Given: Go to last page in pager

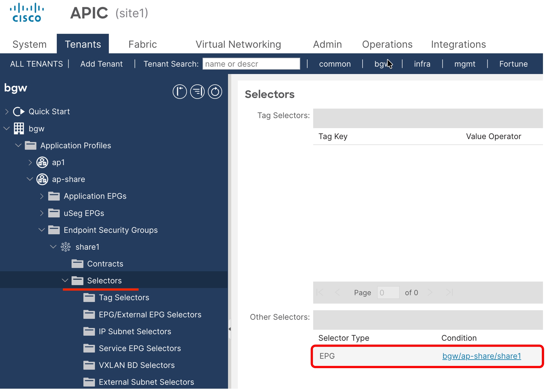Looking at the screenshot, I should pos(449,292).
